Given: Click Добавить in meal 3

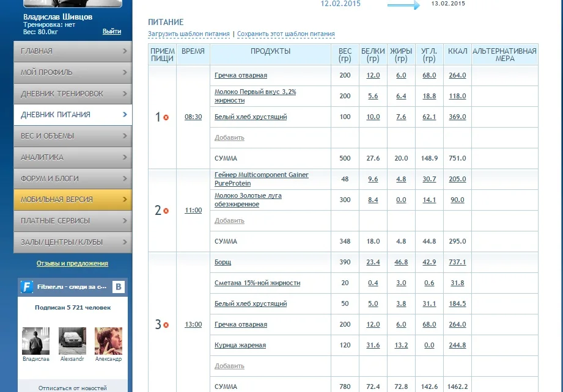Looking at the screenshot, I should click(x=229, y=366).
